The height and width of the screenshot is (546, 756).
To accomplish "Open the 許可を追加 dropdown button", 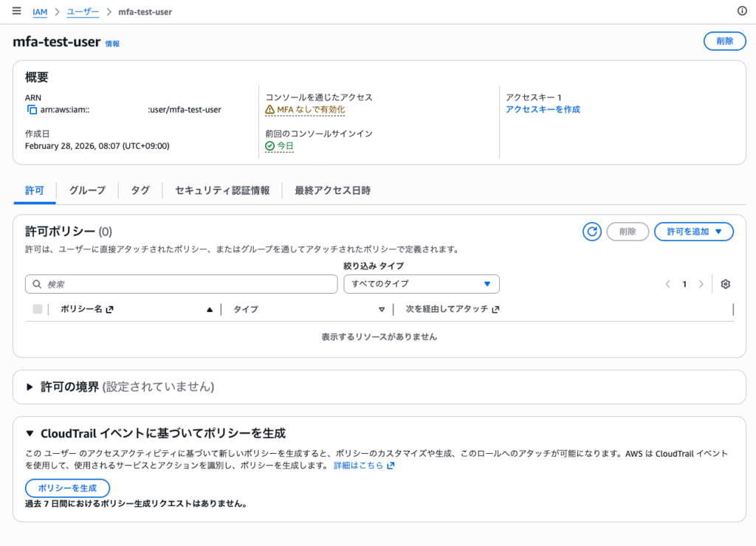I will click(x=693, y=232).
